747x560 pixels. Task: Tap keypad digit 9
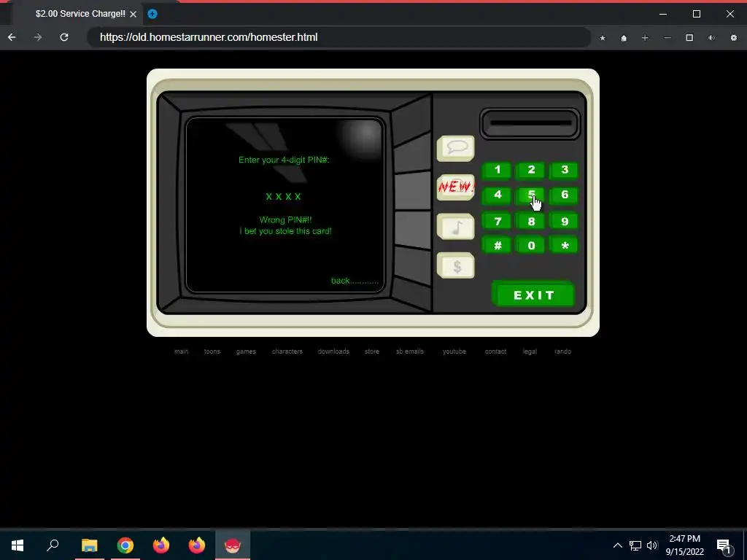point(565,222)
